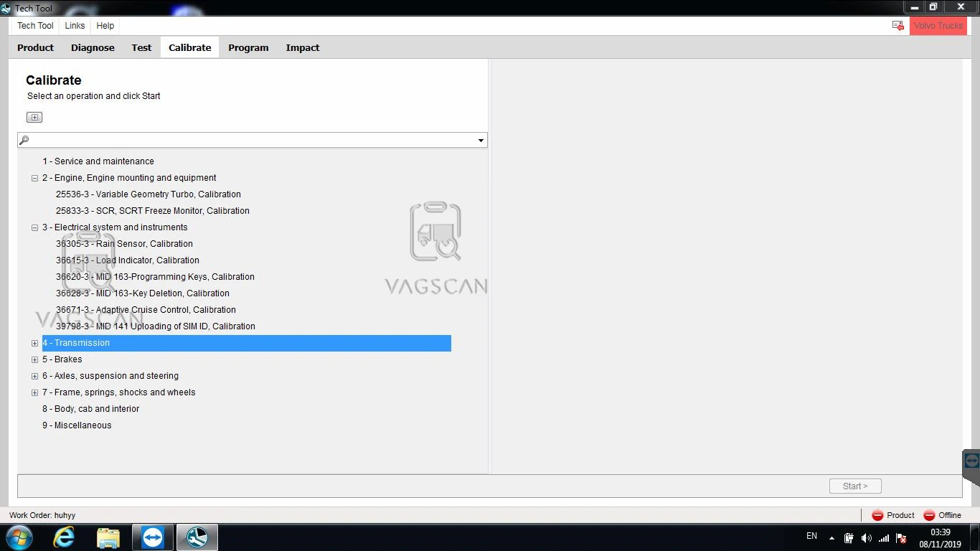980x551 pixels.
Task: Expand the Frame, springs, shocks and wheels node
Action: click(x=34, y=392)
